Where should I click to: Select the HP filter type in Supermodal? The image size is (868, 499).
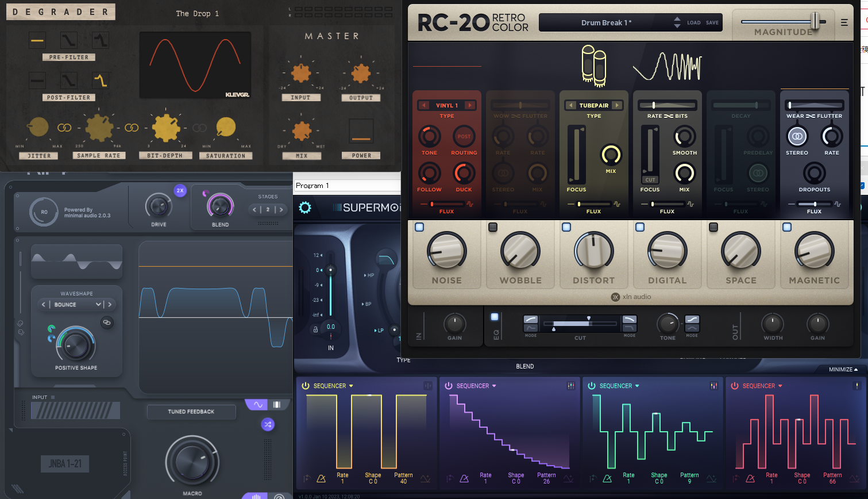point(369,275)
